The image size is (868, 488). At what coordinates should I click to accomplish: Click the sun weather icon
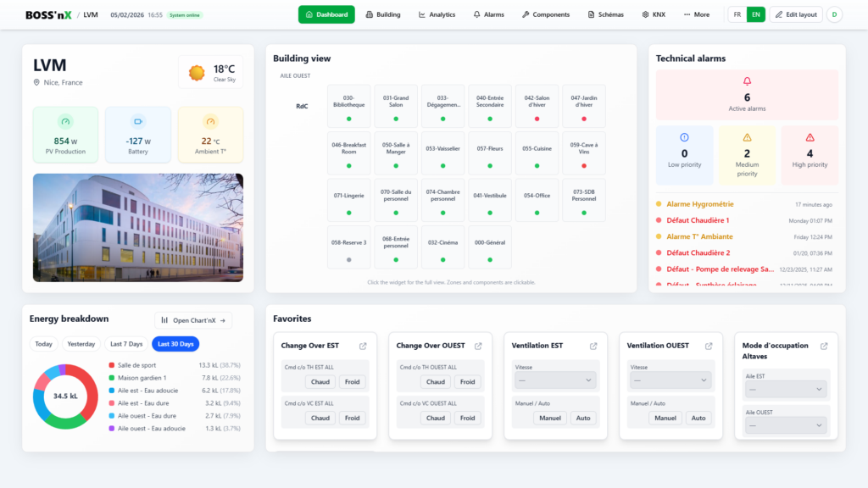(x=197, y=73)
